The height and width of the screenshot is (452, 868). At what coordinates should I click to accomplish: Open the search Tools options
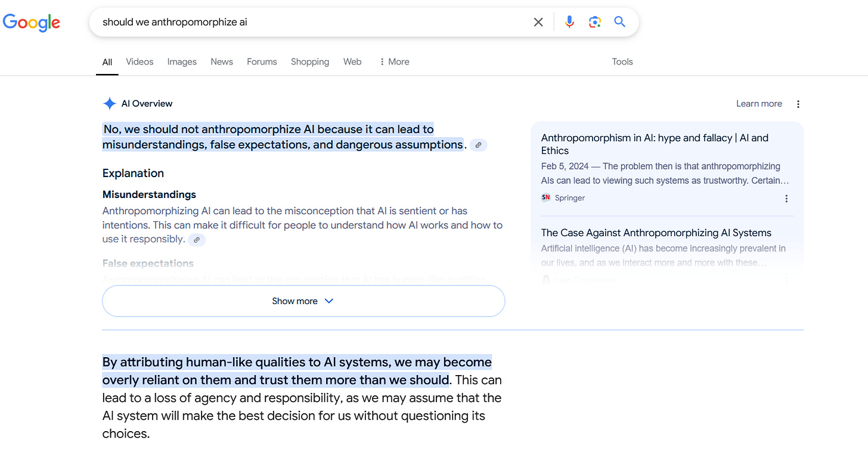[622, 61]
